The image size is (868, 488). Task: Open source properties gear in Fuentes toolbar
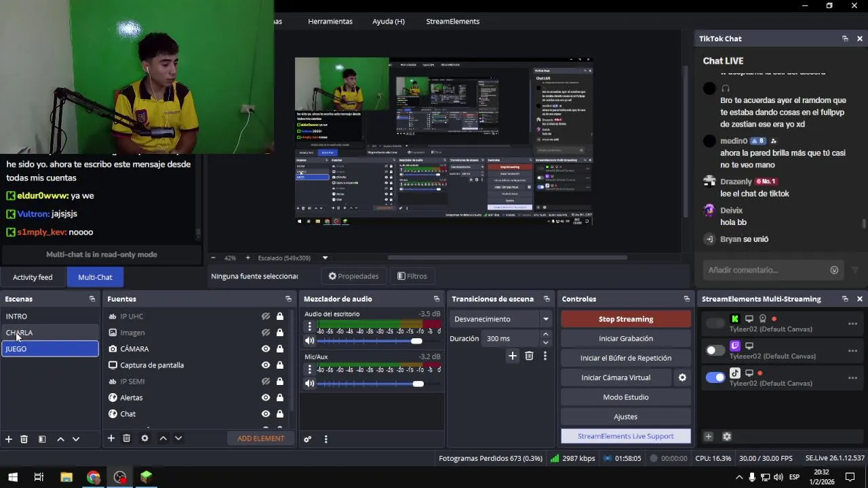[x=144, y=439]
